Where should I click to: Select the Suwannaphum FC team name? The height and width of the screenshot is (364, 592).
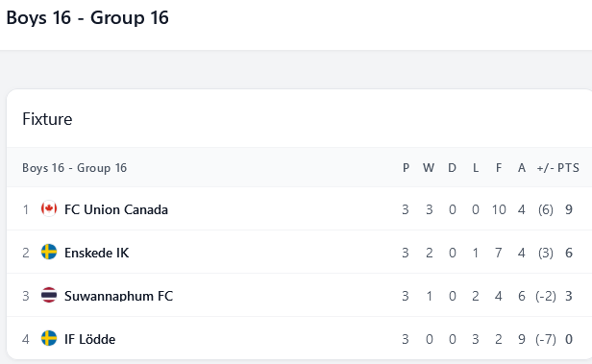tap(118, 296)
